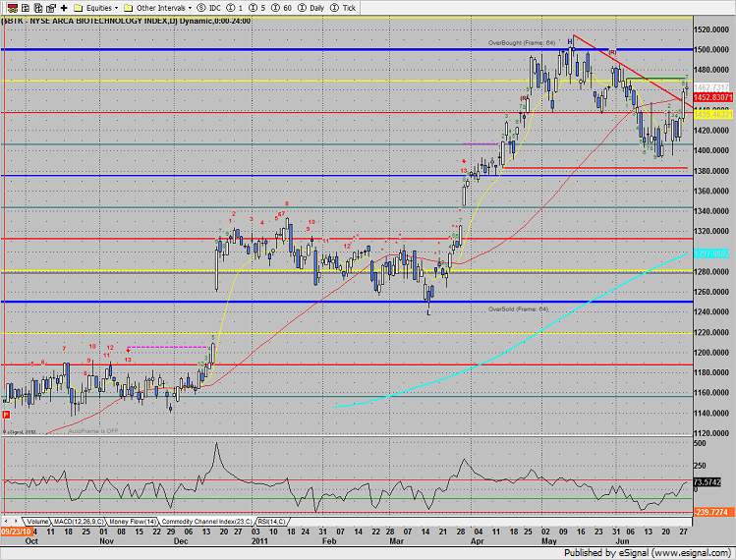Expand the Other Intervals dropdown
This screenshot has height=560, width=736.
coord(164,8)
